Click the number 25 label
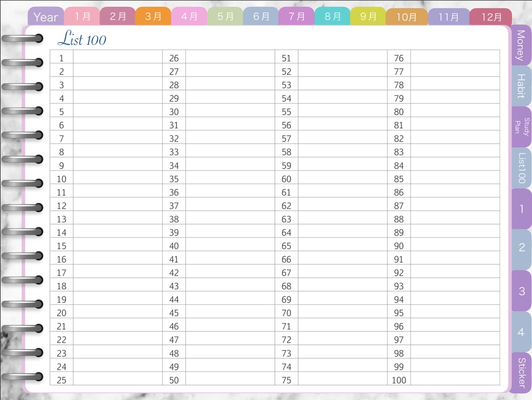The width and height of the screenshot is (532, 400). pyautogui.click(x=61, y=380)
